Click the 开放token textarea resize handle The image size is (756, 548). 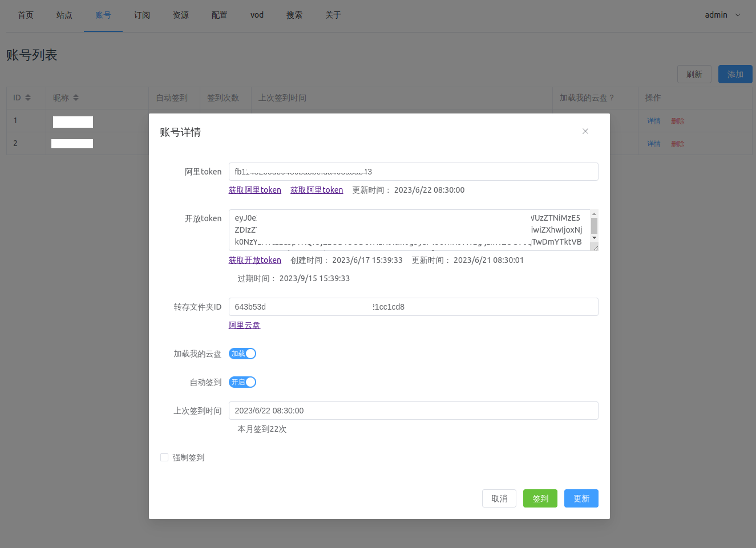click(595, 247)
